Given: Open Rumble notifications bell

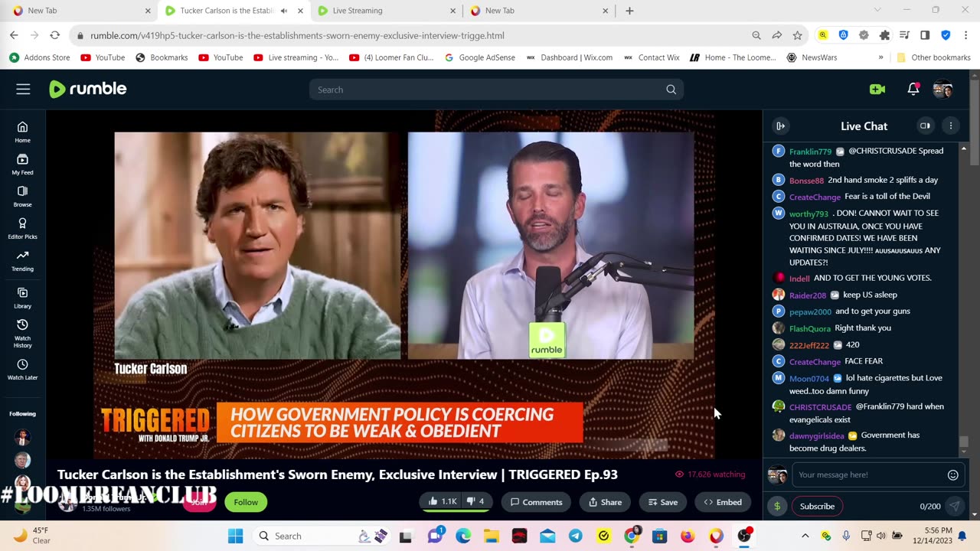Looking at the screenshot, I should [913, 89].
